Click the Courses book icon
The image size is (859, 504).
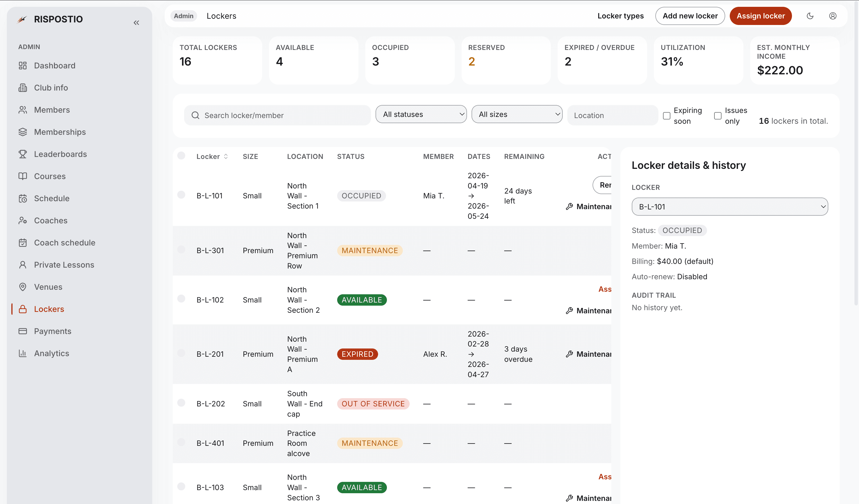point(22,176)
